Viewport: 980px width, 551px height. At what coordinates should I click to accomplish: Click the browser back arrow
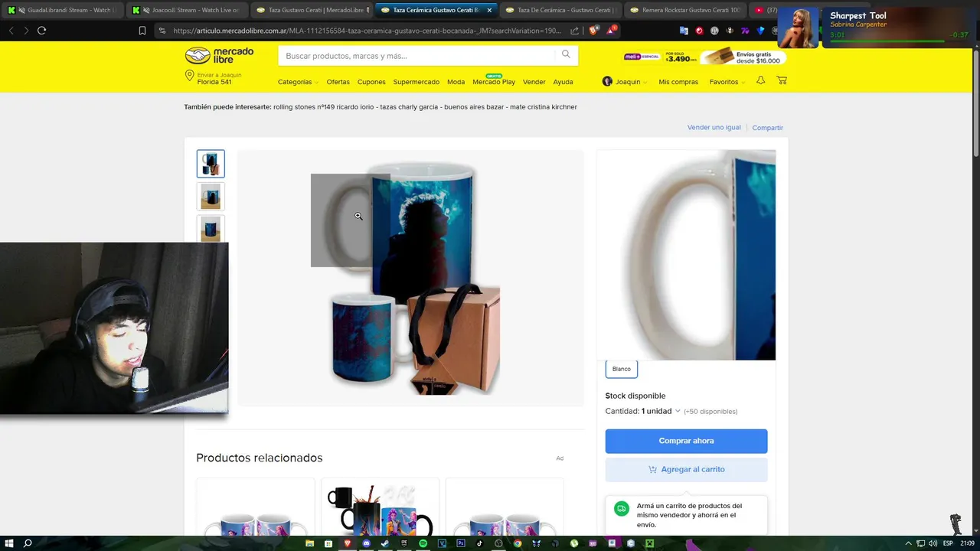pos(11,31)
